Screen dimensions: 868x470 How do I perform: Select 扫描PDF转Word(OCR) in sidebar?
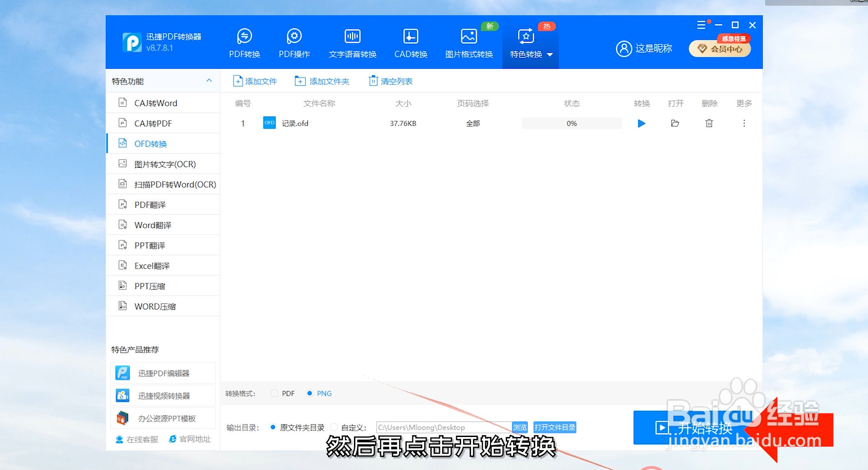163,184
